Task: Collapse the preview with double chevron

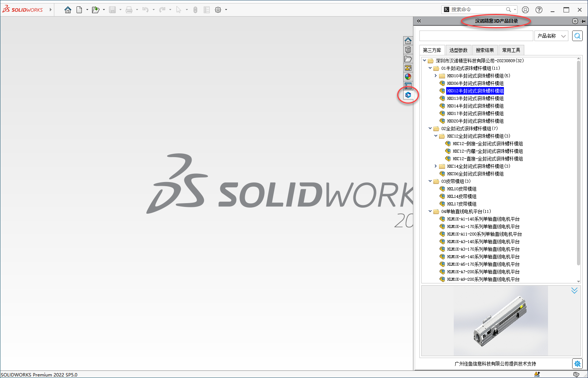Action: coord(574,291)
